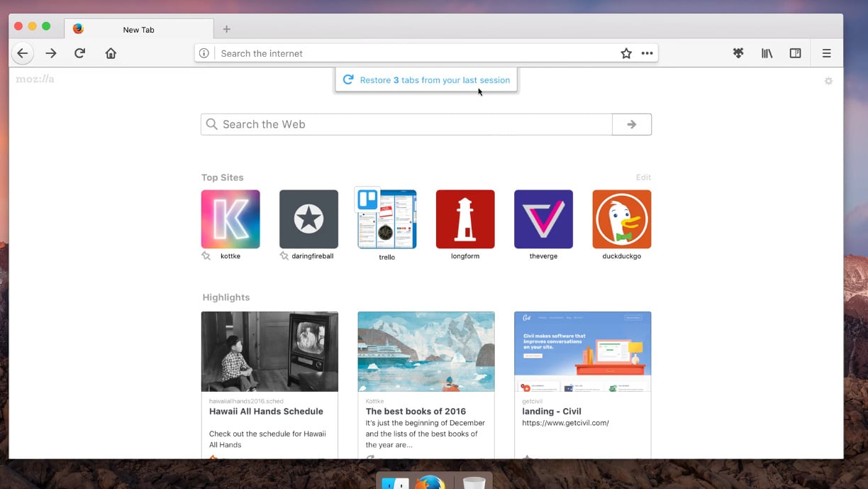Open page actions three-dots menu
This screenshot has height=489, width=868.
click(x=647, y=53)
